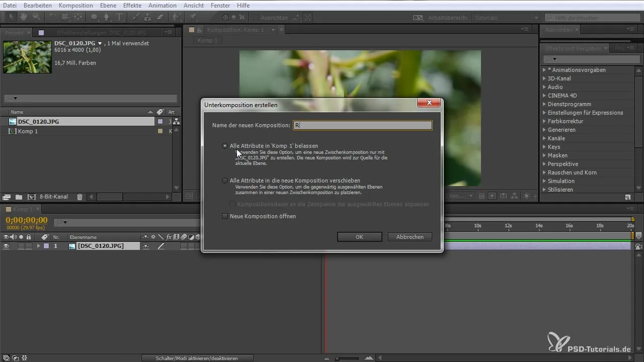Viewport: 644px width, 362px height.
Task: Delete selected item with trash icon
Action: coord(79,197)
